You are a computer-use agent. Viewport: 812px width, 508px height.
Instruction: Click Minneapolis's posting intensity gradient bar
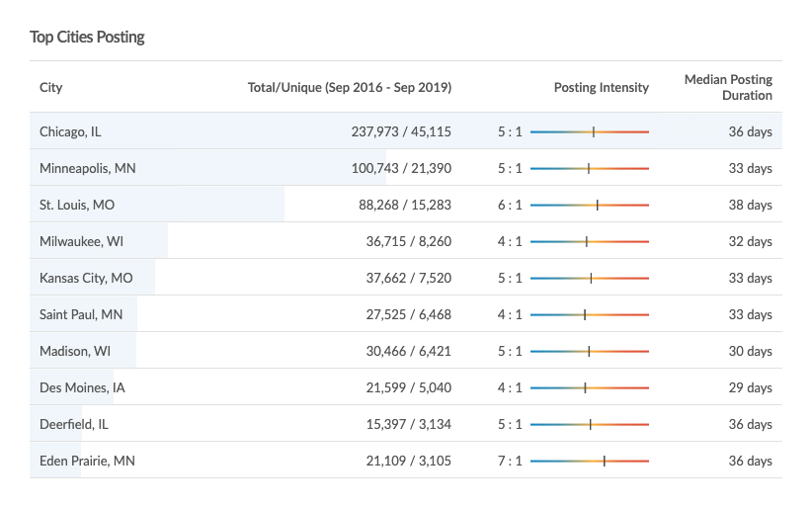point(590,168)
